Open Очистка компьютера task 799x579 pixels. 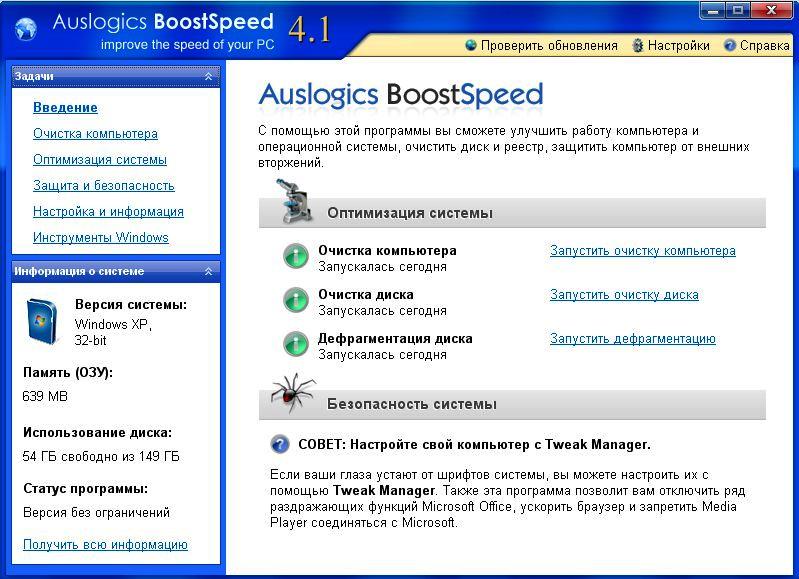(x=95, y=134)
